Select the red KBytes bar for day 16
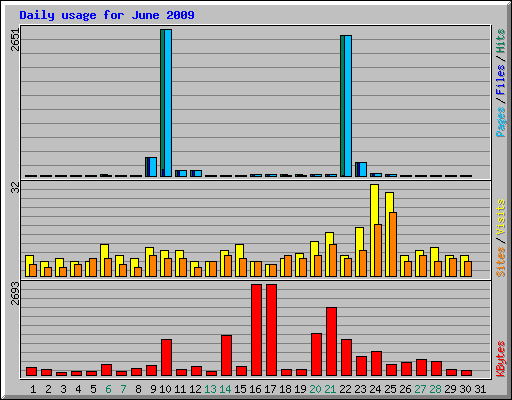The width and height of the screenshot is (512, 400). pos(256,330)
